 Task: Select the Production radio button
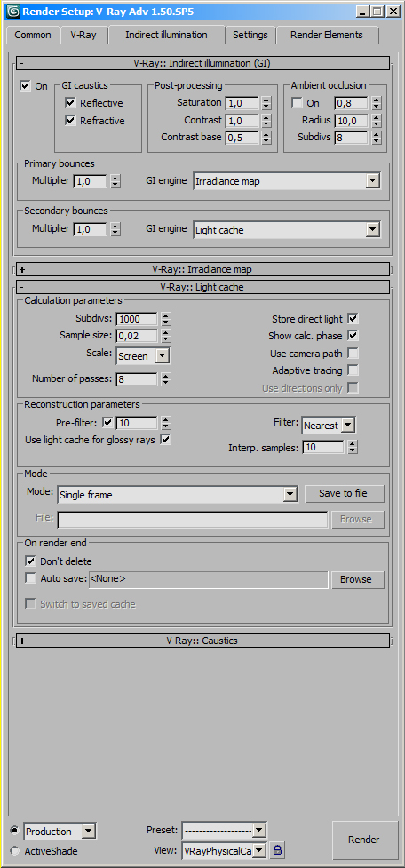[14, 831]
